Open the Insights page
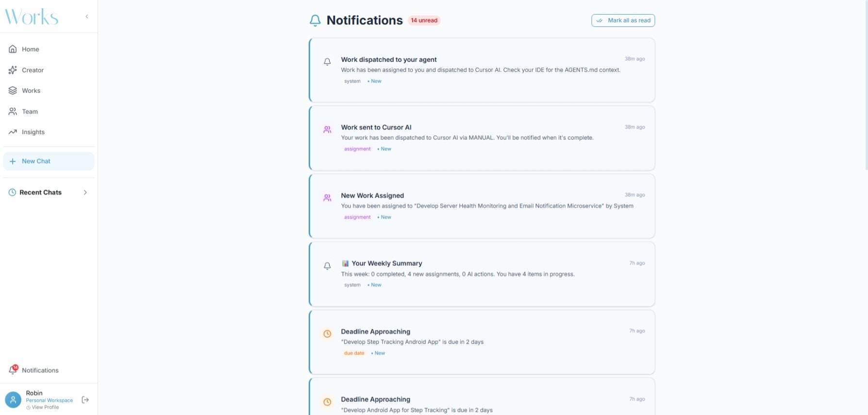The width and height of the screenshot is (868, 415). (x=49, y=132)
